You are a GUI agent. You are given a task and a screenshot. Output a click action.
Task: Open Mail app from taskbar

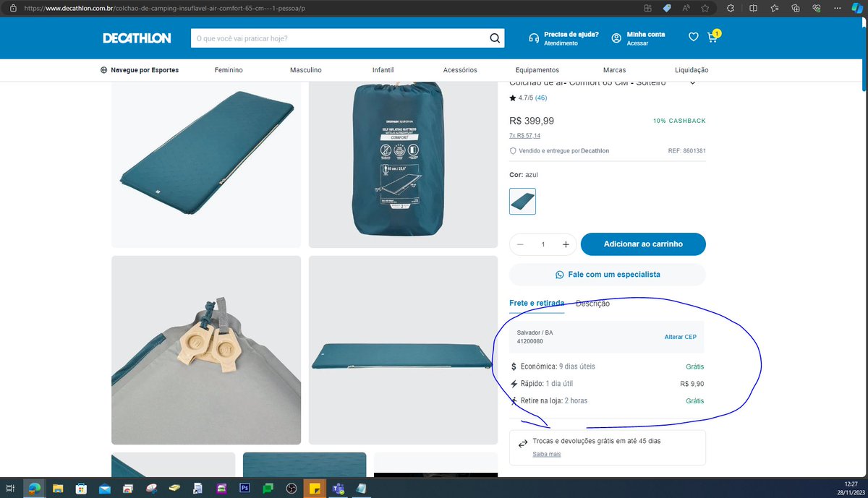coord(105,489)
